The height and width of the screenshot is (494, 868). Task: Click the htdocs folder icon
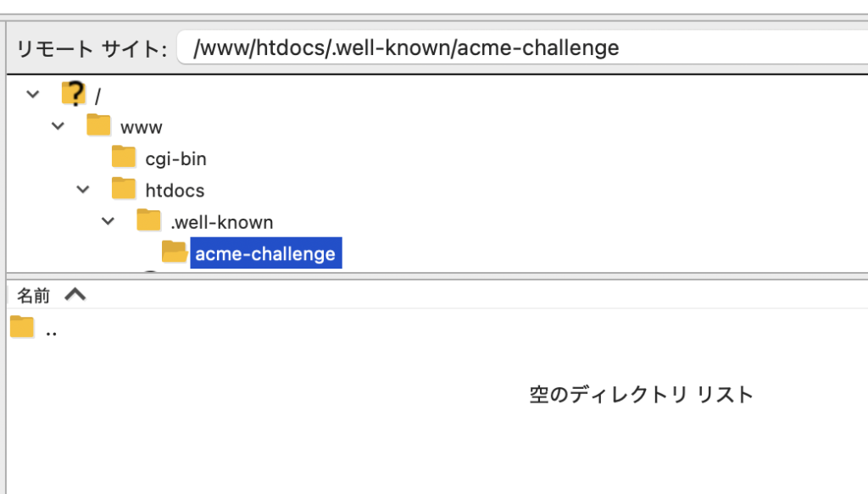point(124,189)
